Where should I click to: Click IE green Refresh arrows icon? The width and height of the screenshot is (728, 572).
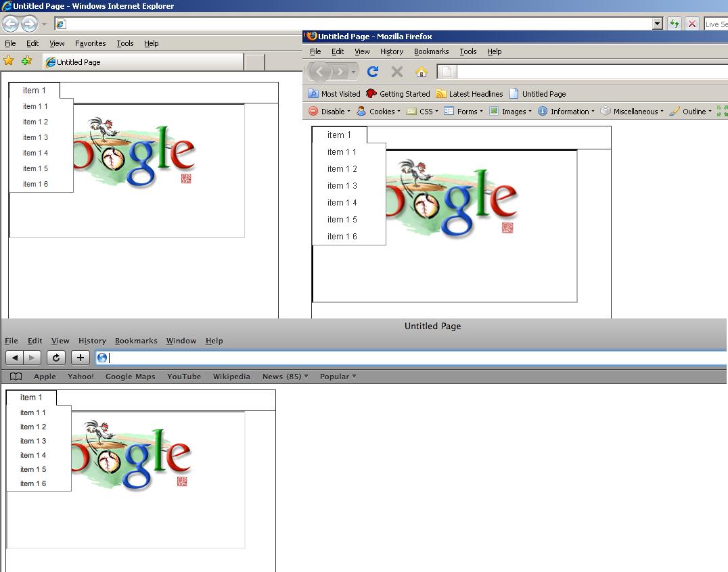pyautogui.click(x=674, y=24)
